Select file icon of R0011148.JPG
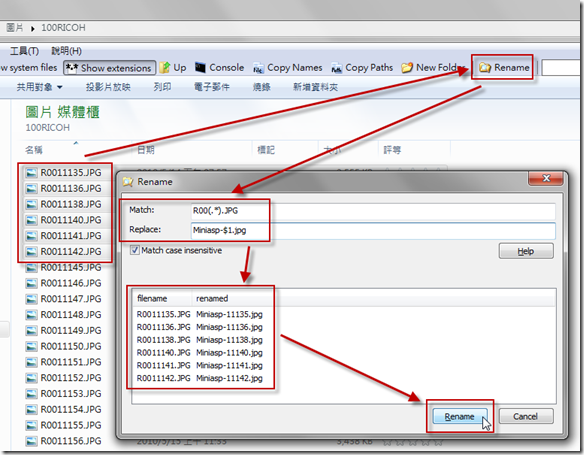The image size is (584, 455). (31, 315)
